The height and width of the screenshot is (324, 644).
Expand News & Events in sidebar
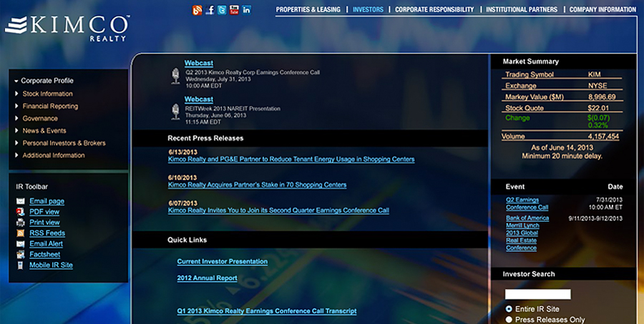coord(16,131)
